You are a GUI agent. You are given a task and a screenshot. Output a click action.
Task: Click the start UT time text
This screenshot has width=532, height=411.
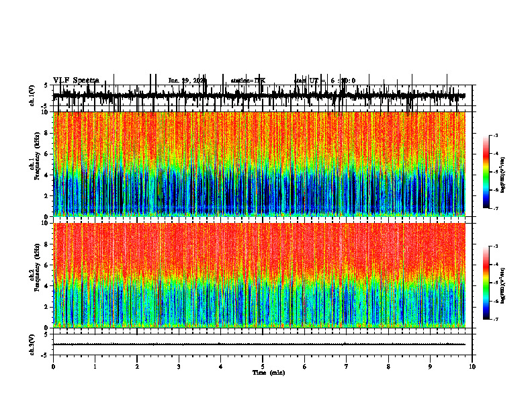coord(324,81)
